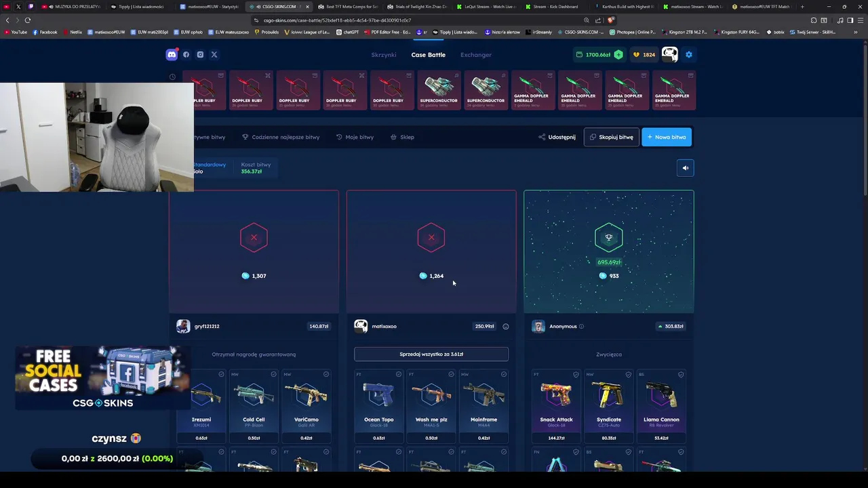The height and width of the screenshot is (488, 868).
Task: Open the Skrzynki tab
Action: click(383, 54)
